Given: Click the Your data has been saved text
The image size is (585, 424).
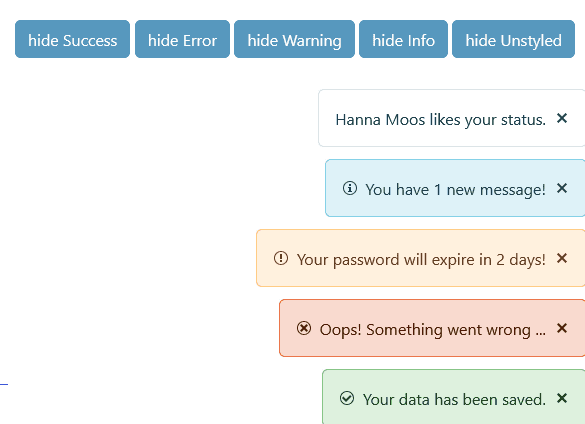Looking at the screenshot, I should coord(454,400).
